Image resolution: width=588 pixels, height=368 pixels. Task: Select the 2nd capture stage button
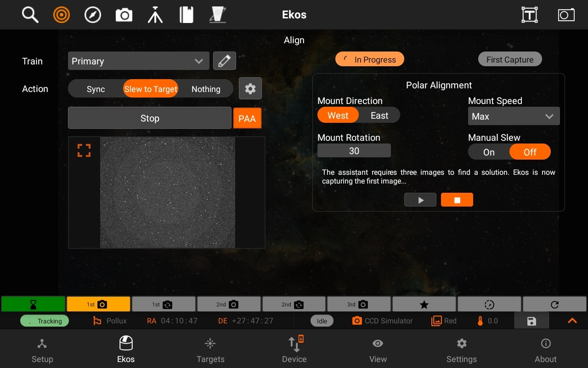[229, 304]
